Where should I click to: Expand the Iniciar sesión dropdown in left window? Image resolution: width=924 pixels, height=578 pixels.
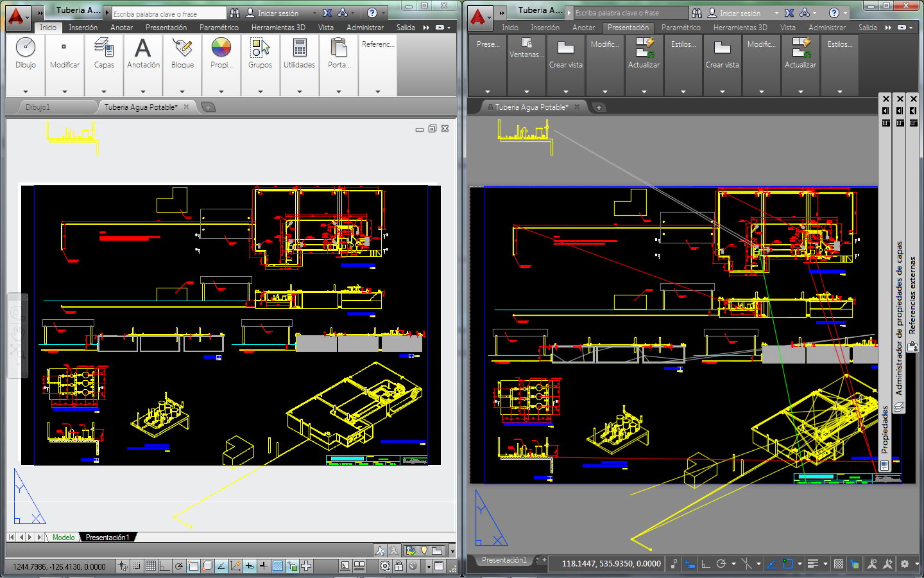[314, 13]
